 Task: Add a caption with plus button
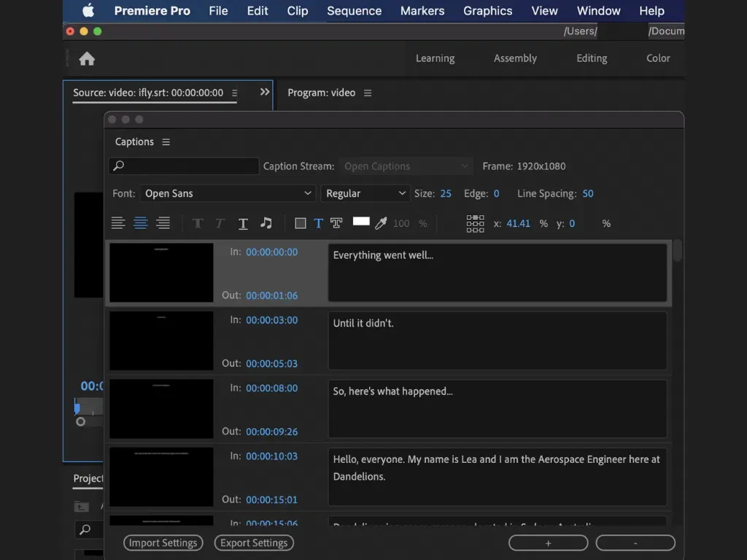(549, 542)
